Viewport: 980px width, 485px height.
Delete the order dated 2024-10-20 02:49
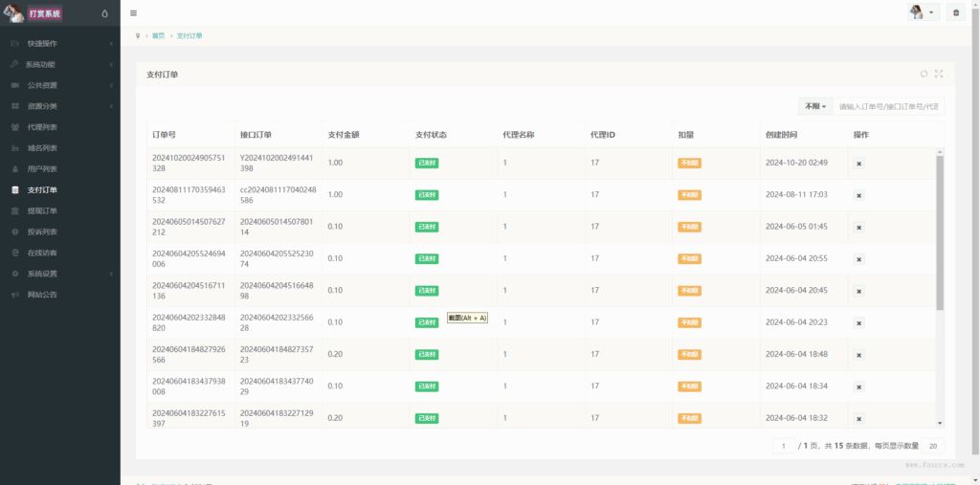(x=858, y=164)
